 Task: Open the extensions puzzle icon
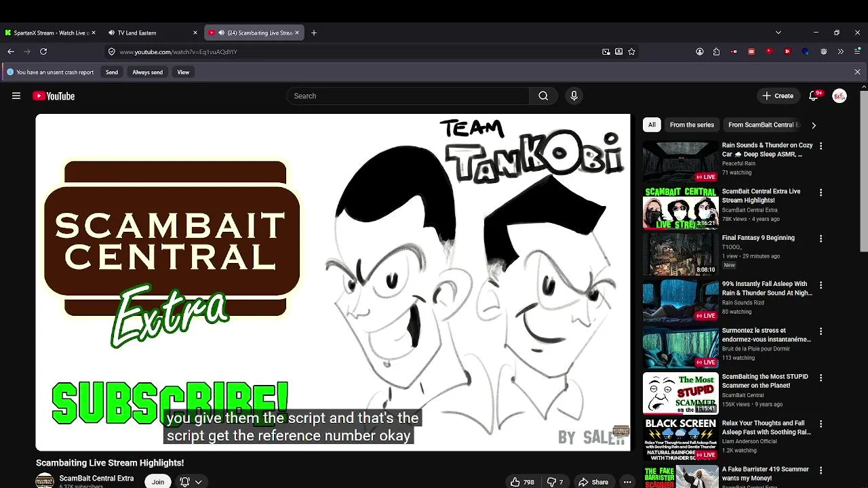(716, 52)
